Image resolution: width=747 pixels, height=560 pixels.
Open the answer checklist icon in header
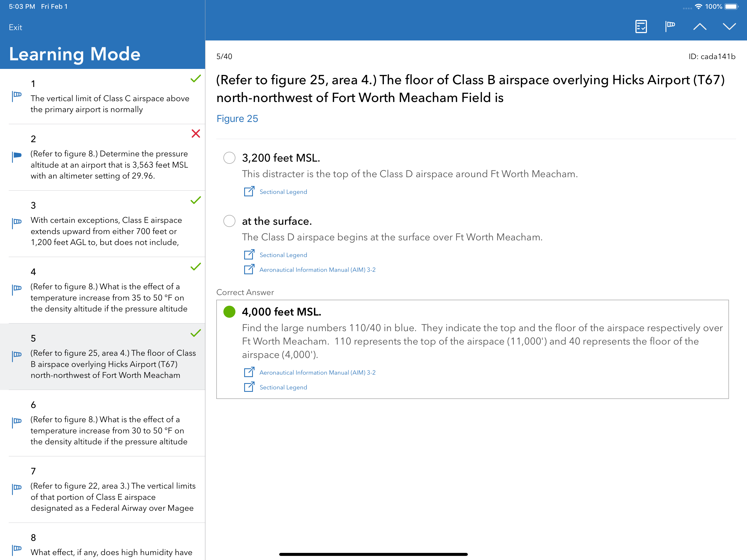[641, 27]
